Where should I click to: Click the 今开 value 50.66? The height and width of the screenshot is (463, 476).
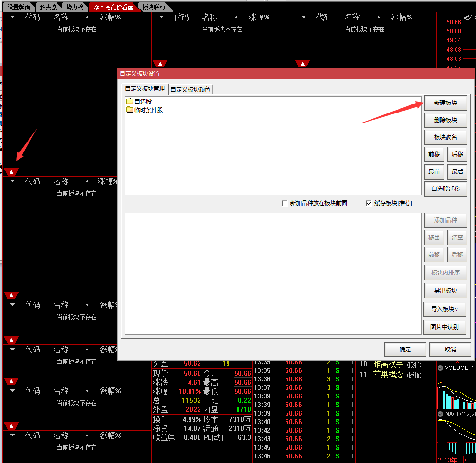coord(243,373)
